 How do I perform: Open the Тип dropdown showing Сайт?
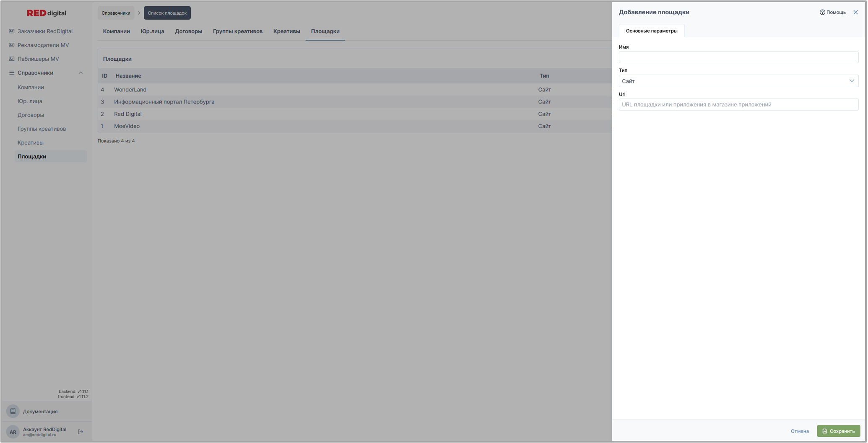738,81
